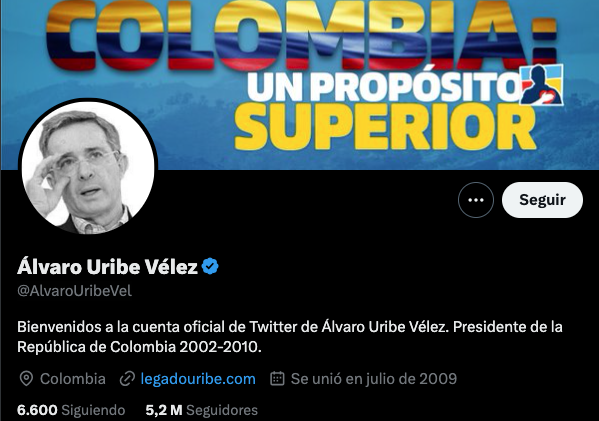Click the chain link icon beside website
Screen dimensions: 599x421
(127, 379)
